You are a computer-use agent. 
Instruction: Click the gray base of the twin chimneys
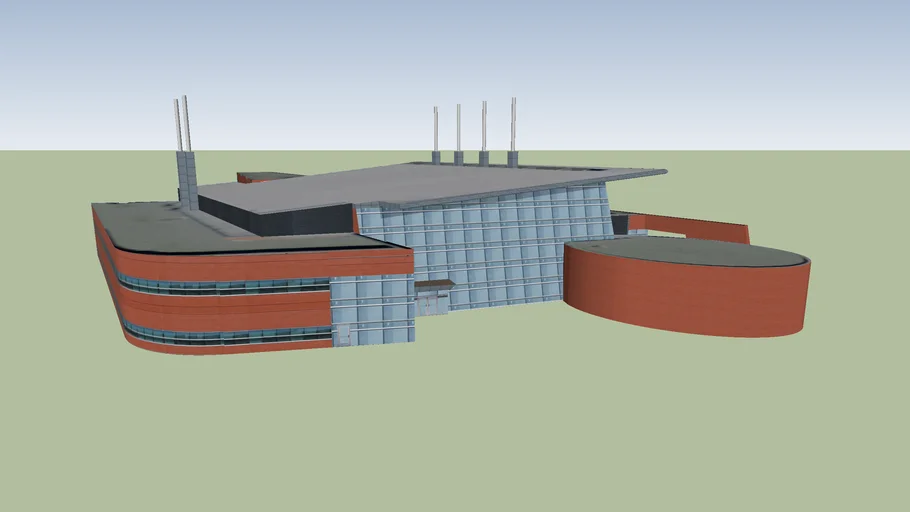pos(187,180)
